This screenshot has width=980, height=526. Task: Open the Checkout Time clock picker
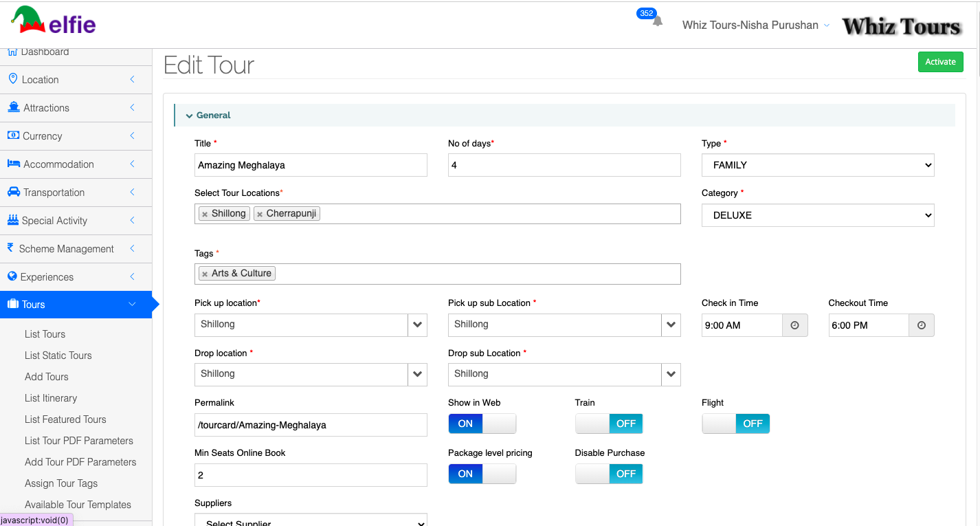922,325
